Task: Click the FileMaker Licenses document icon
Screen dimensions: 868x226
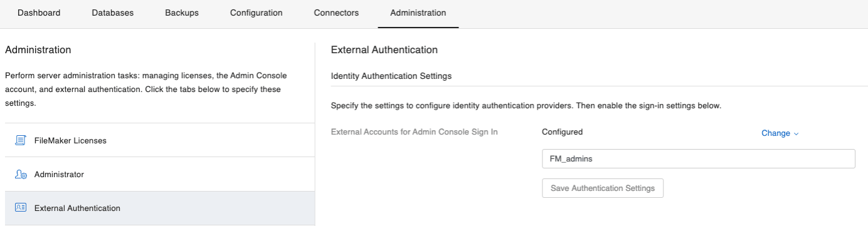Action: [20, 140]
